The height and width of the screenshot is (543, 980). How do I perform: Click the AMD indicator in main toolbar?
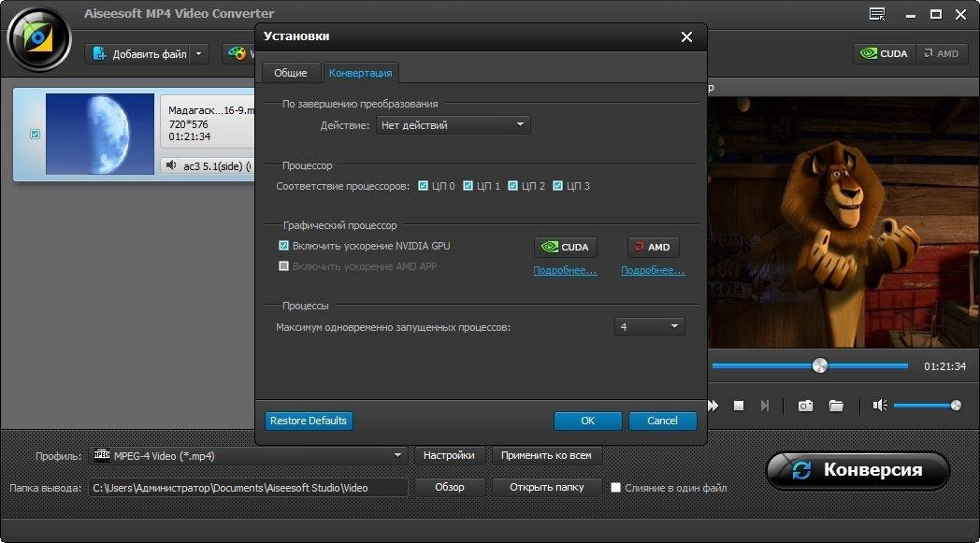[942, 53]
